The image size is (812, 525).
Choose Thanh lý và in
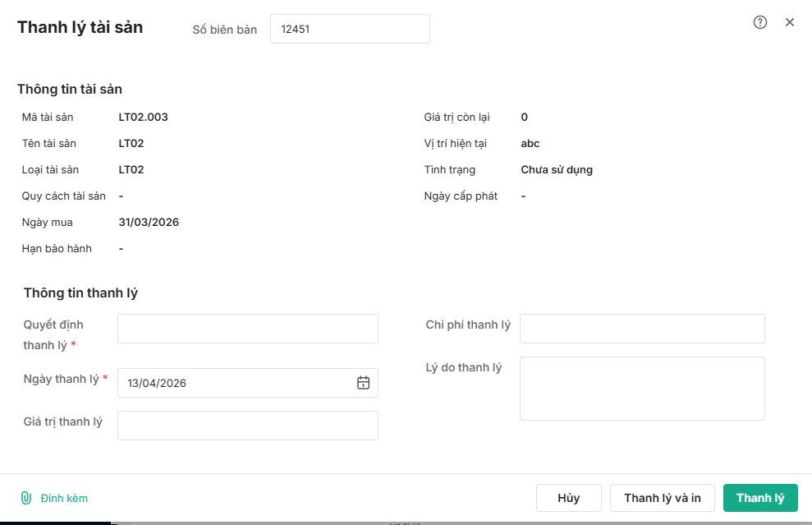pos(662,498)
